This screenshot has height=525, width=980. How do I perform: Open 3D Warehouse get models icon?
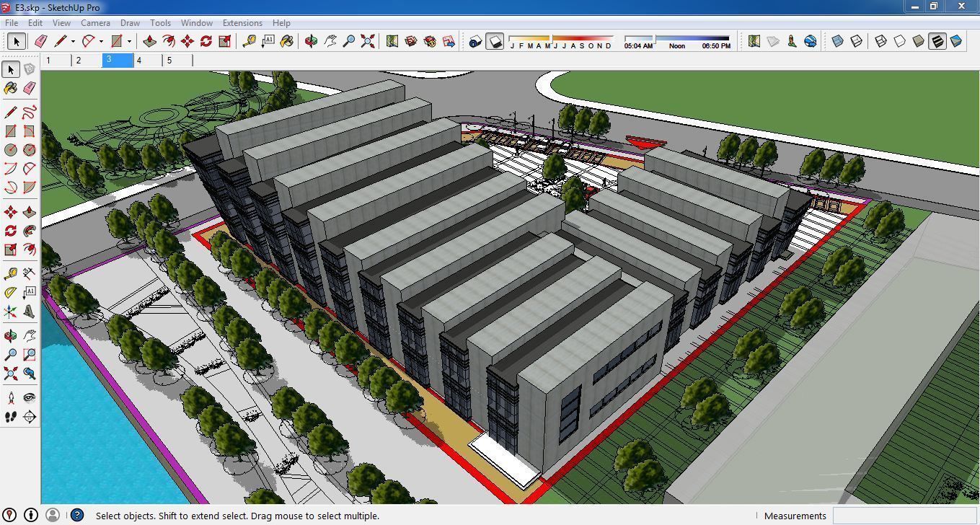[410, 42]
